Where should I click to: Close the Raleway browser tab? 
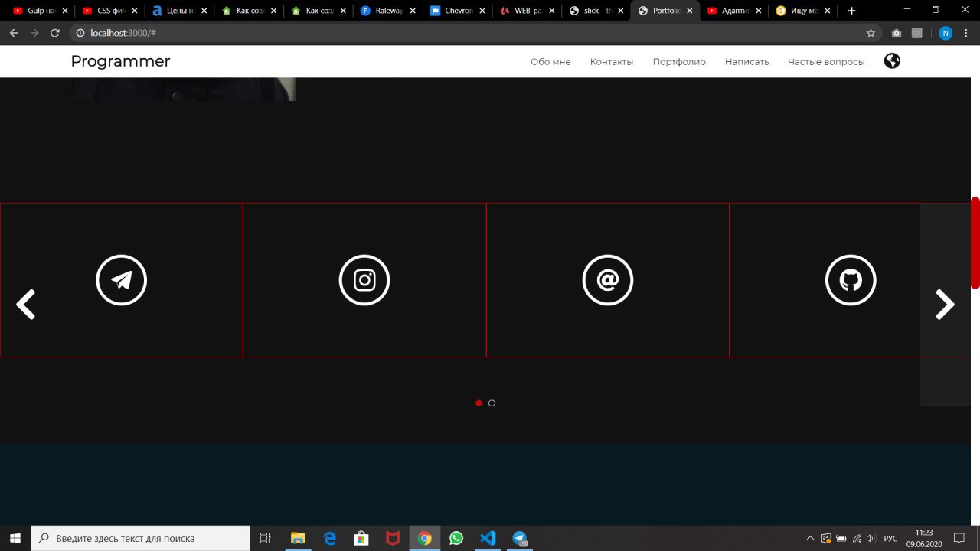click(412, 11)
